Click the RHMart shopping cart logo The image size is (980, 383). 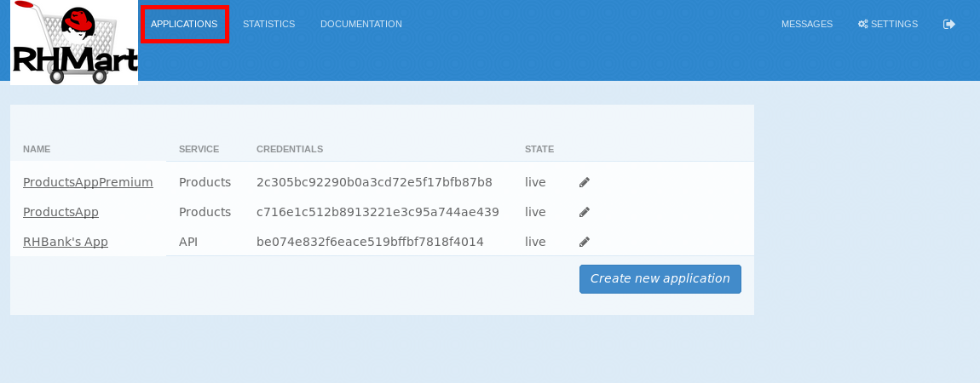point(74,43)
